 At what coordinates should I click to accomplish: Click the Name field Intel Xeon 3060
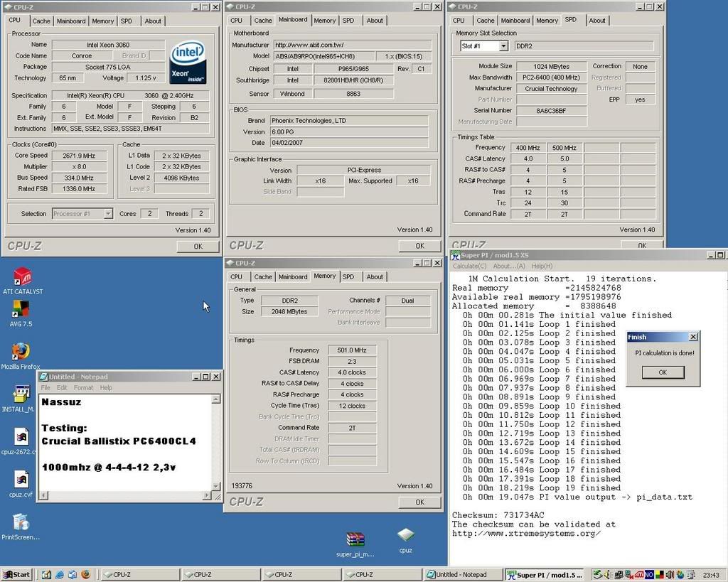[108, 45]
